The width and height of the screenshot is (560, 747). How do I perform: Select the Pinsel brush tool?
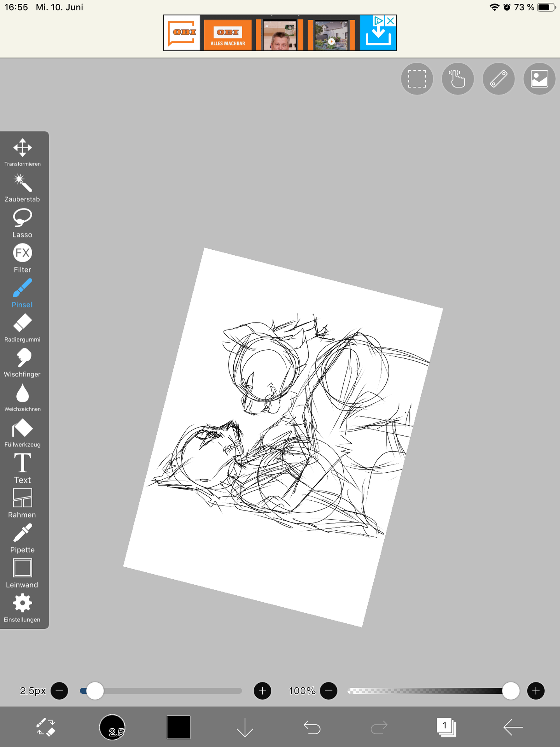[23, 293]
